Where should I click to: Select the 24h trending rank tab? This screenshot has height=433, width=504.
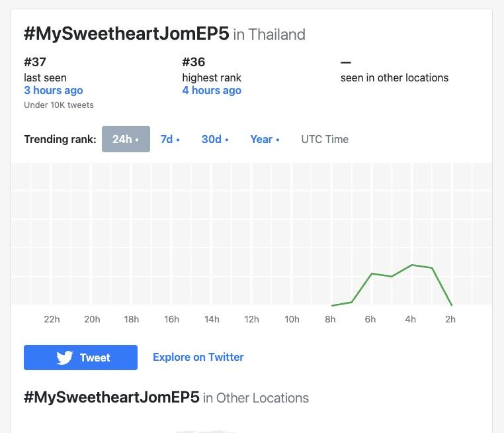[x=126, y=139]
